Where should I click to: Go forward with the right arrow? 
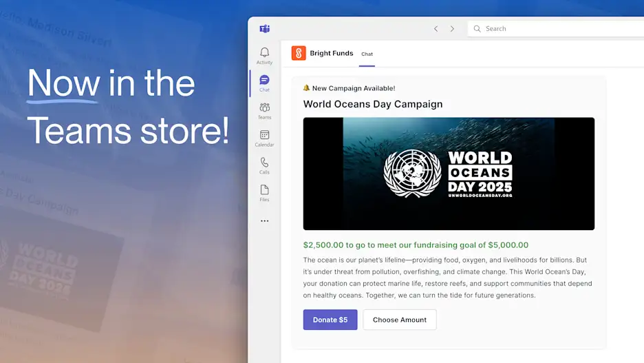(452, 29)
